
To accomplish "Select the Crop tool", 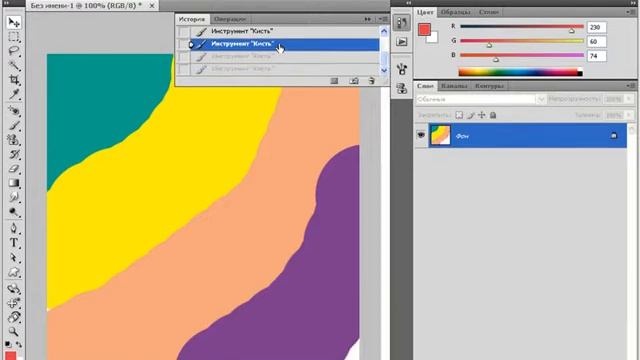I will [13, 80].
